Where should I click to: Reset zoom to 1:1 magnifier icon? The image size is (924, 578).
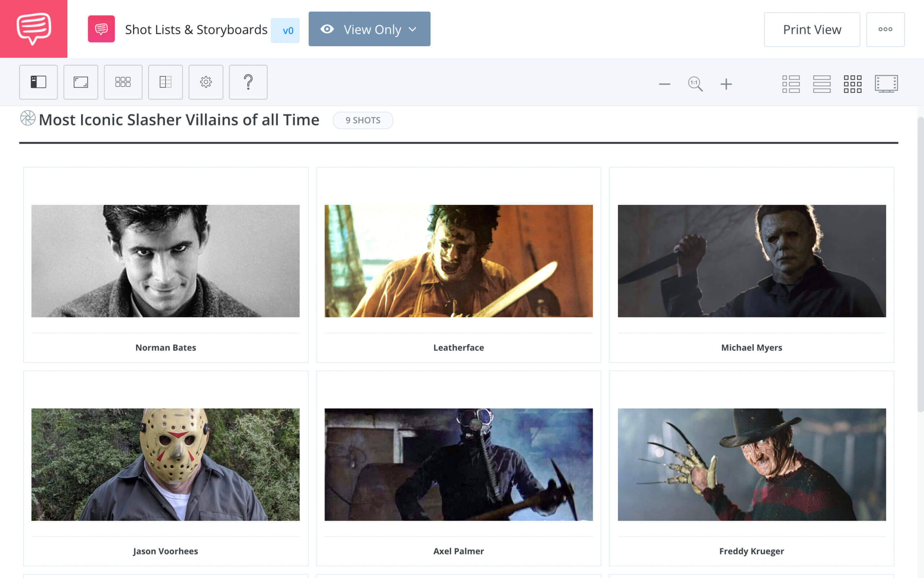pyautogui.click(x=695, y=84)
